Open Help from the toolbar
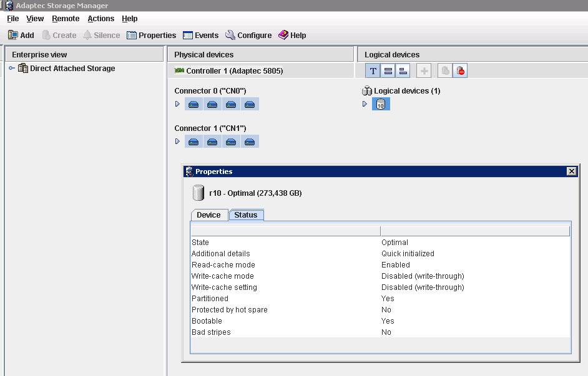 coord(292,36)
